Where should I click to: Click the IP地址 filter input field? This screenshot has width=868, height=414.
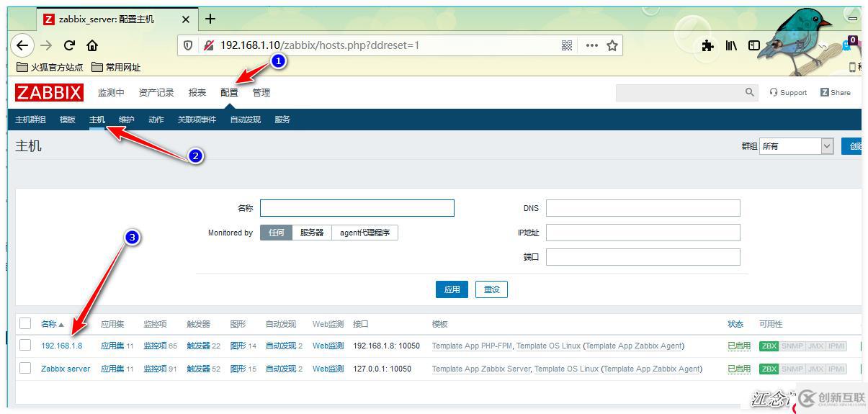pyautogui.click(x=643, y=233)
